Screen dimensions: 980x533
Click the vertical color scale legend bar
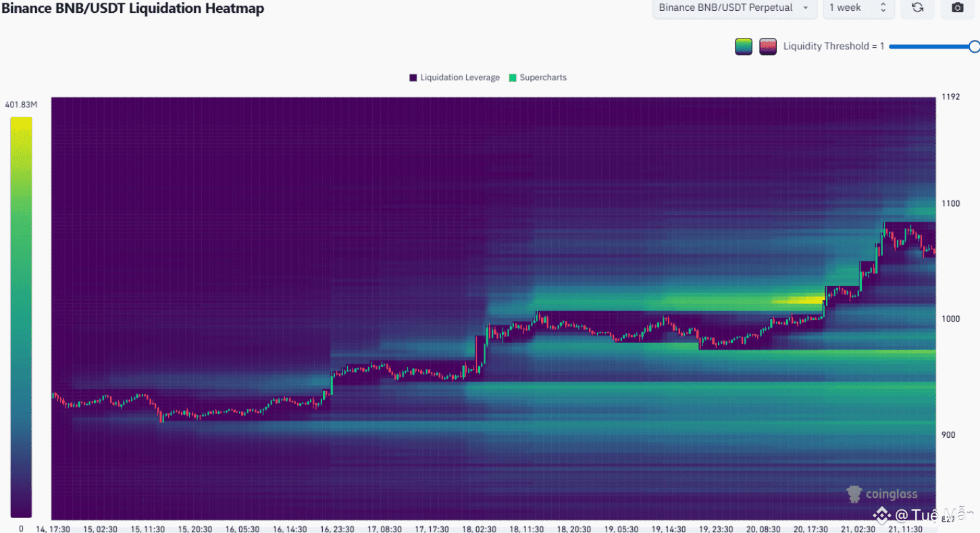21,317
